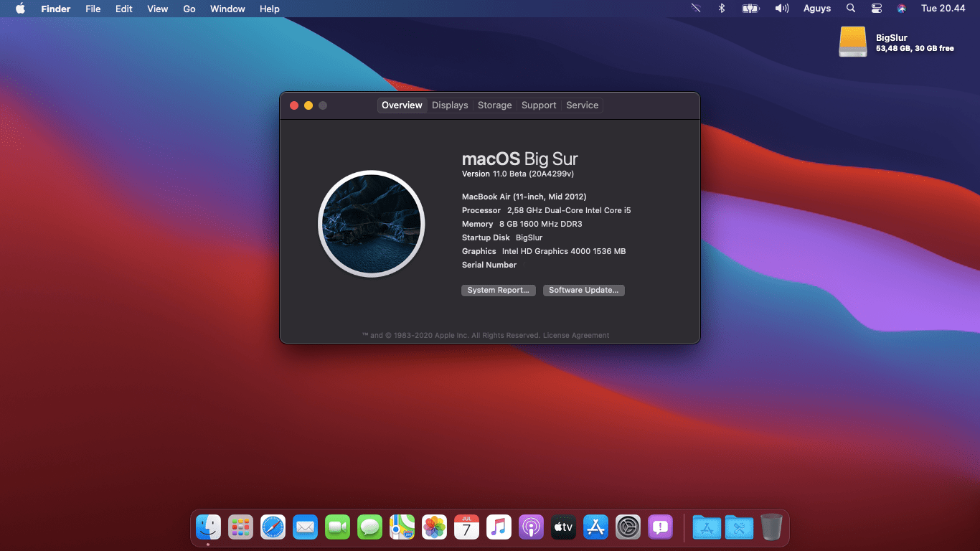Open the Trash in the Dock
The image size is (980, 551).
(771, 527)
